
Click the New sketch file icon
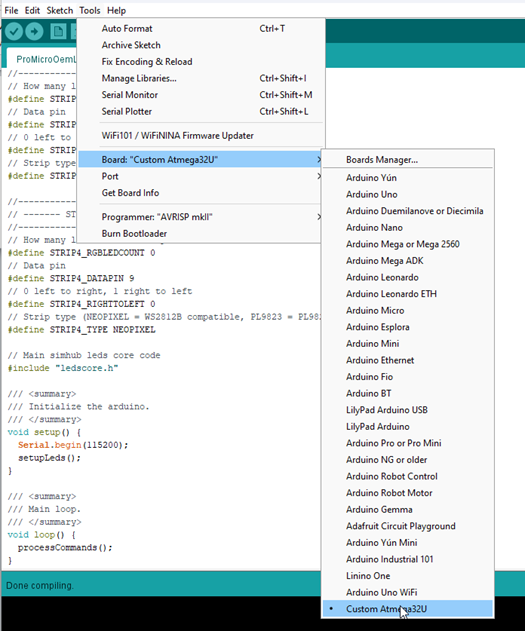coord(58,31)
